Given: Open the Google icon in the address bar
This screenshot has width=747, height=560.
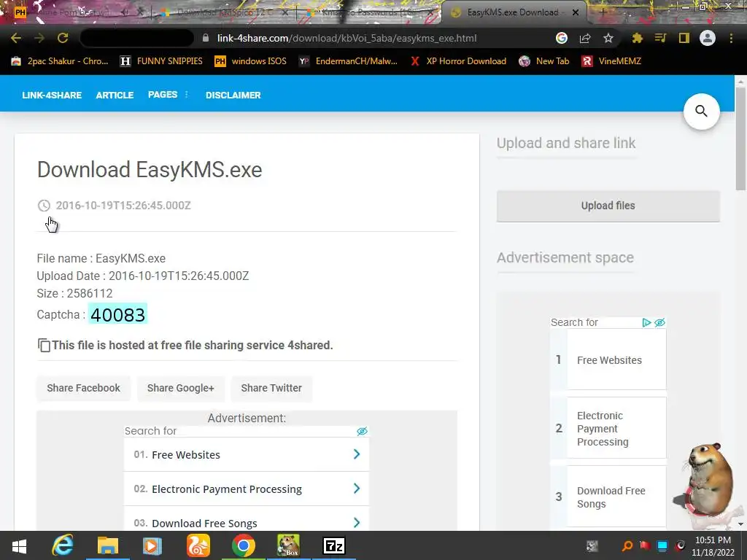Looking at the screenshot, I should tap(562, 38).
